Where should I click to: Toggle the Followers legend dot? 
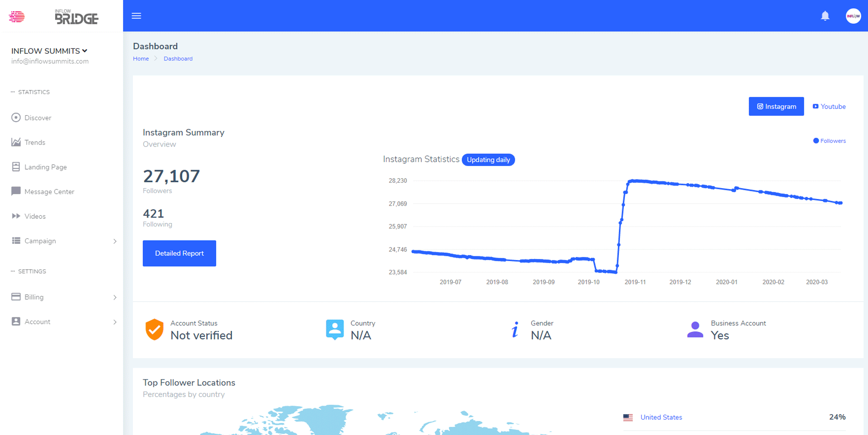[x=816, y=141]
